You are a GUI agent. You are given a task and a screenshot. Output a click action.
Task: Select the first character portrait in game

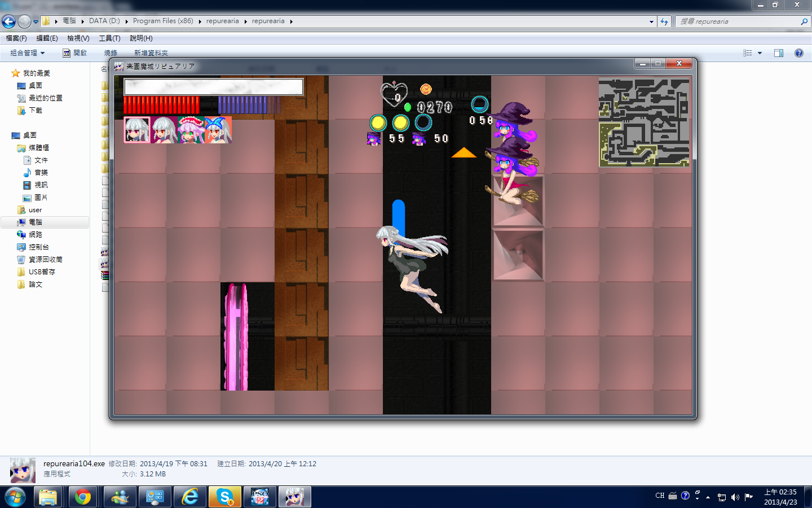[137, 130]
